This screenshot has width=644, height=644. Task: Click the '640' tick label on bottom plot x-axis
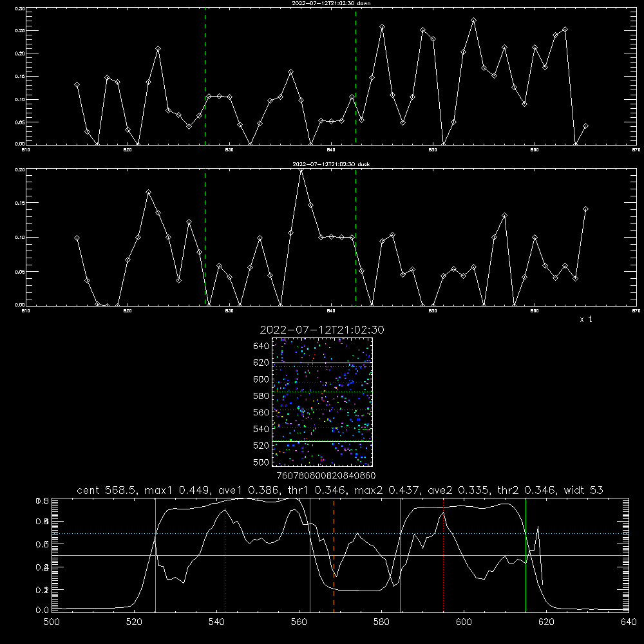coord(629,622)
